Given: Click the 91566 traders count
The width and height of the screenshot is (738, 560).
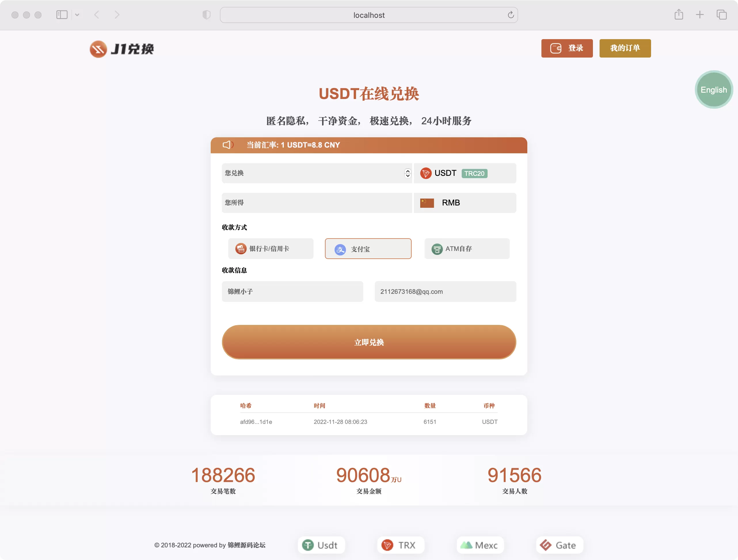Looking at the screenshot, I should coord(514,475).
